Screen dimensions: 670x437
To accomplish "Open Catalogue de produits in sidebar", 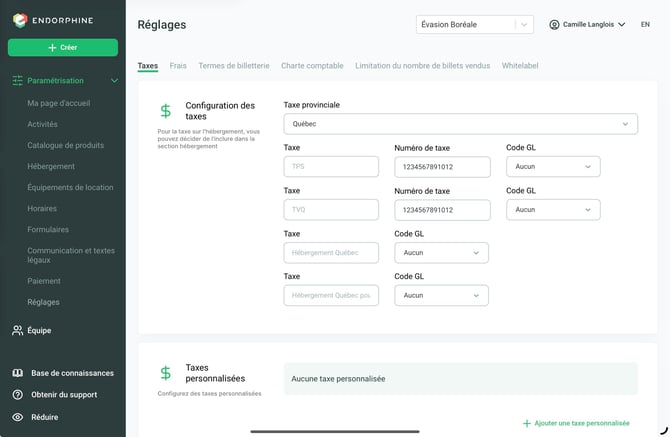I will (65, 145).
